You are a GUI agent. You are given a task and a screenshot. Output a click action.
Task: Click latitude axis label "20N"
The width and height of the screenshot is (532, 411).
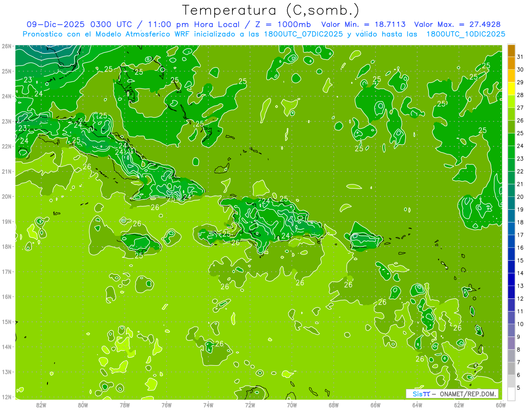tap(6, 196)
